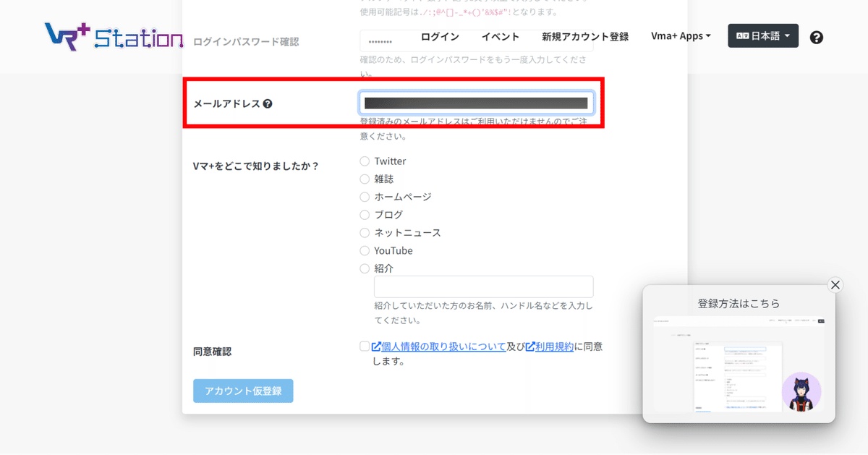Click external link icon before 利用規約
The image size is (868, 455).
click(530, 346)
